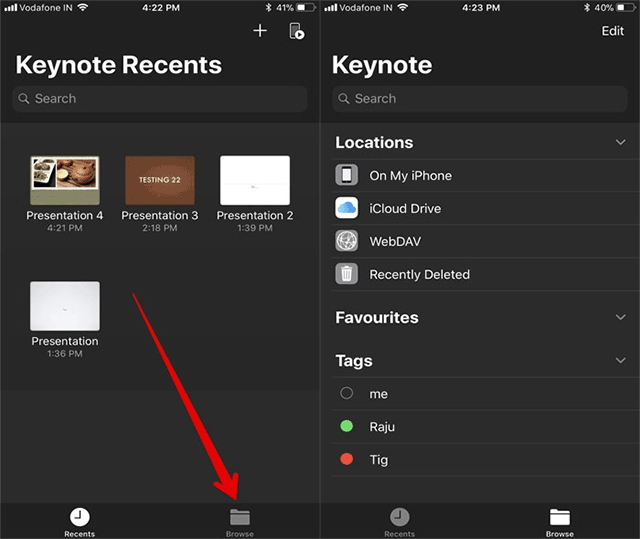Collapse the Locations section chevron
The height and width of the screenshot is (539, 640).
(620, 142)
